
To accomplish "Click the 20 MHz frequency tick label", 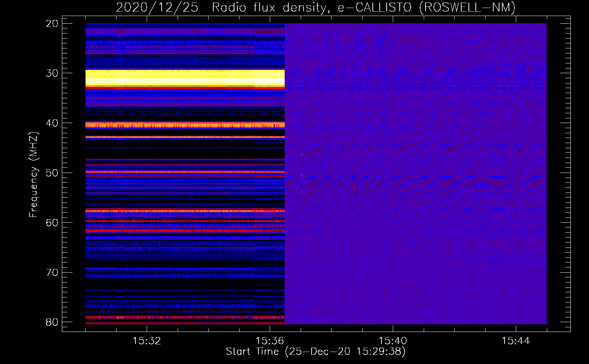I will pyautogui.click(x=52, y=23).
